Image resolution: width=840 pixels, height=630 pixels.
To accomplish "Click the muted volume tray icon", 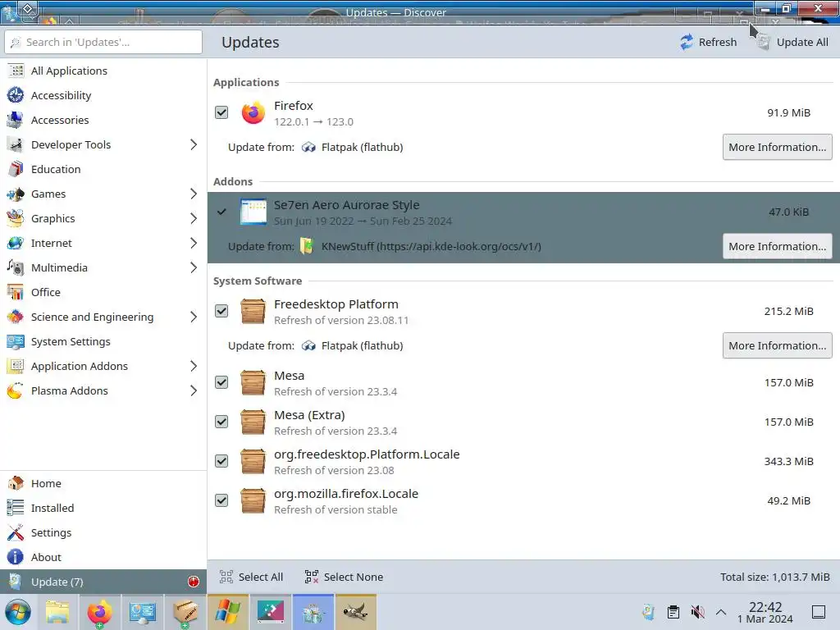I will pos(697,612).
